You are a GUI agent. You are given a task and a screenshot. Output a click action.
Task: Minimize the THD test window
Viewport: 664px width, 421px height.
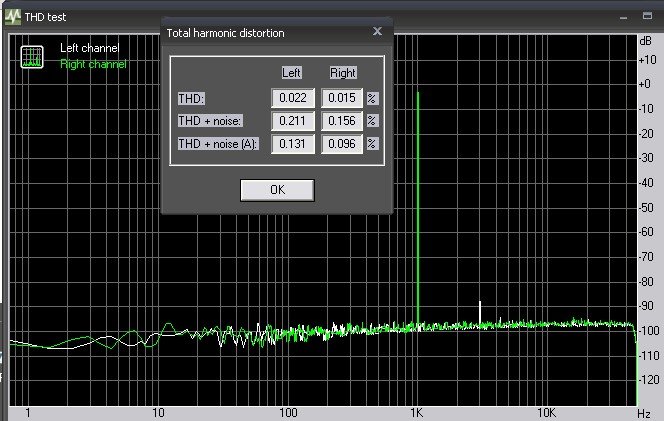(x=623, y=16)
